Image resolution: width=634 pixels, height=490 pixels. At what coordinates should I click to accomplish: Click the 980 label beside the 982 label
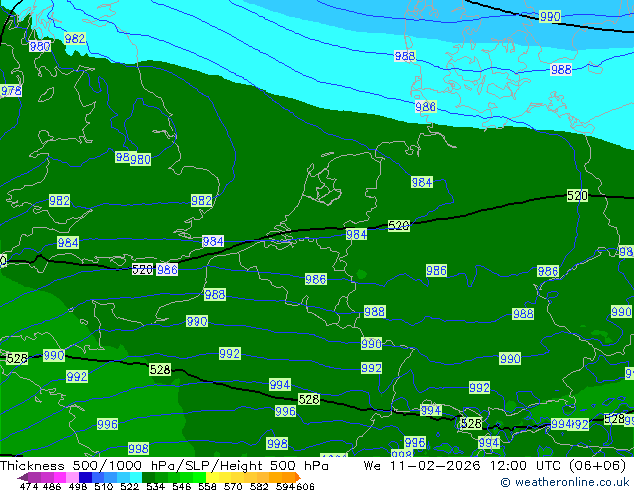[x=40, y=46]
